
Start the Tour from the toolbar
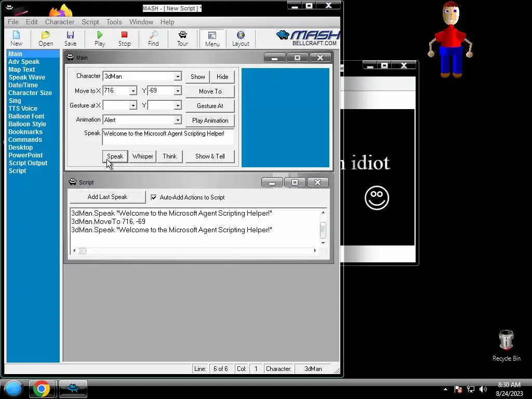(x=182, y=38)
